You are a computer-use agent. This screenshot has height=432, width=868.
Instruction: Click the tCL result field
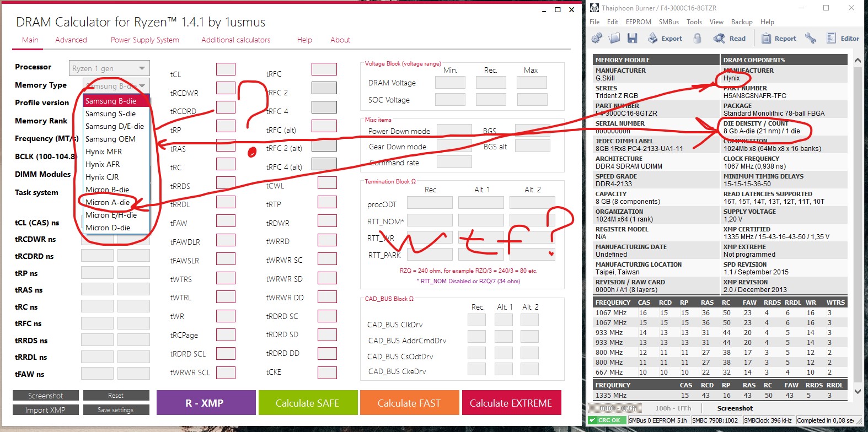(226, 69)
